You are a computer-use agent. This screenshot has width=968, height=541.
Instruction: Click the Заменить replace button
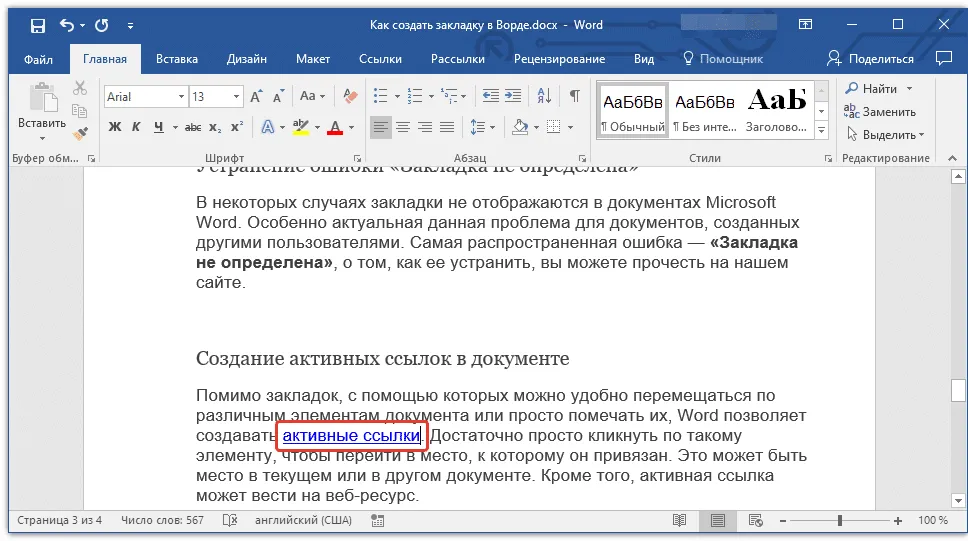coord(880,112)
